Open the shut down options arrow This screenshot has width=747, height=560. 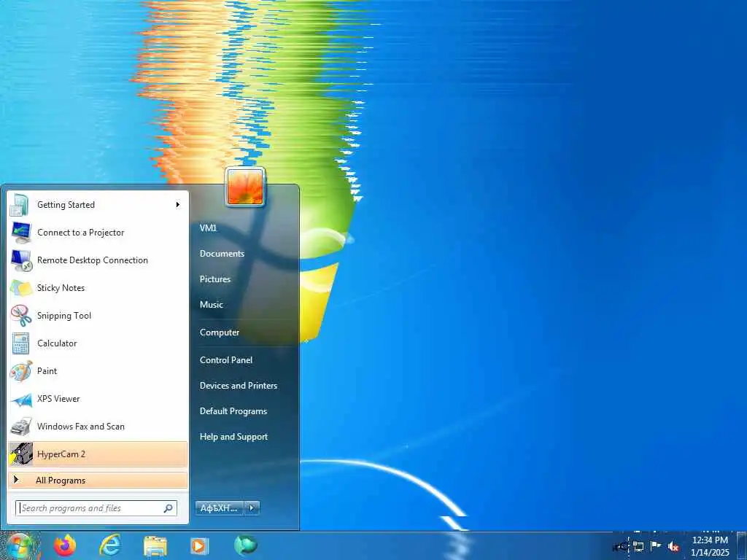pos(252,508)
